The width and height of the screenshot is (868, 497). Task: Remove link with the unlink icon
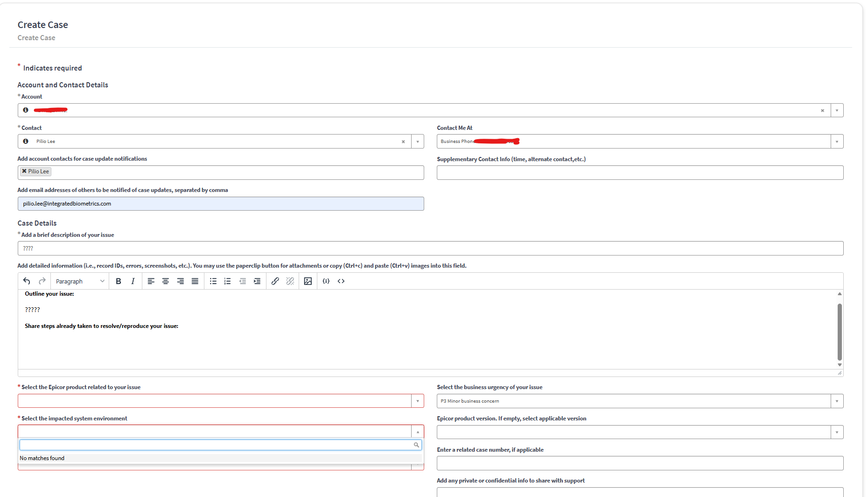click(290, 281)
